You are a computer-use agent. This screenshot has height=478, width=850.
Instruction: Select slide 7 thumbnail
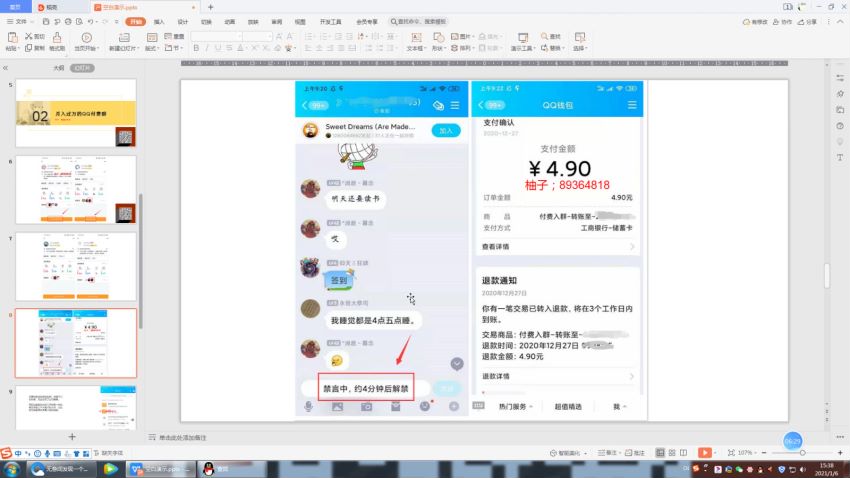[x=76, y=267]
